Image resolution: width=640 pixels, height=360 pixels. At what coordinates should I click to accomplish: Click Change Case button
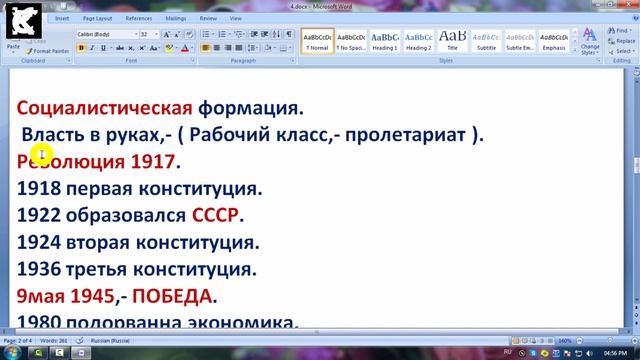point(154,48)
